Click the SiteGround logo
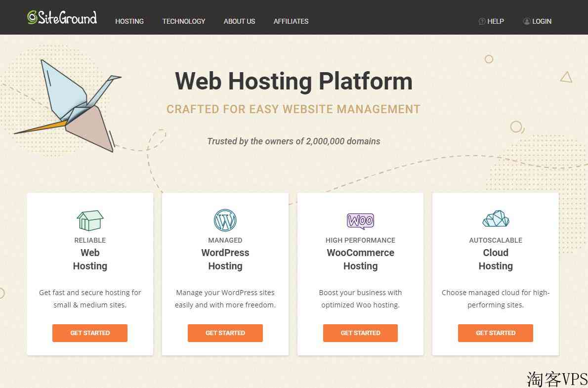Image resolution: width=588 pixels, height=388 pixels. pos(62,18)
